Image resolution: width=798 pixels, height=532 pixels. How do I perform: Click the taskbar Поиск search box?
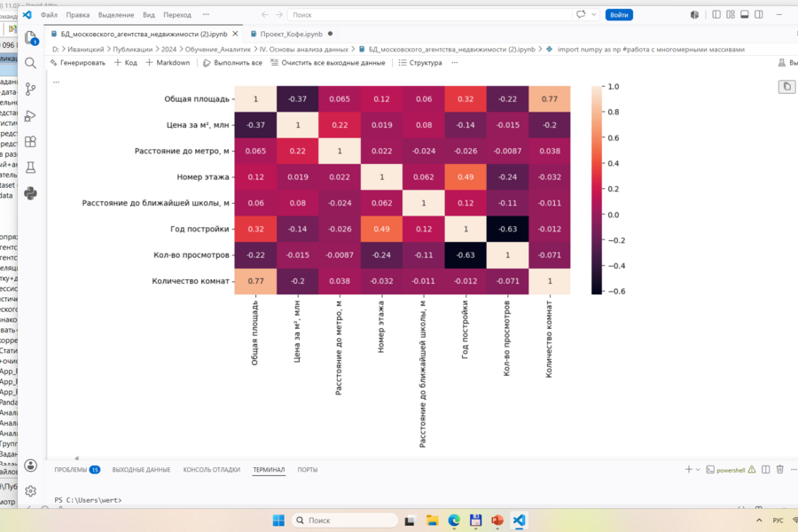click(x=345, y=520)
